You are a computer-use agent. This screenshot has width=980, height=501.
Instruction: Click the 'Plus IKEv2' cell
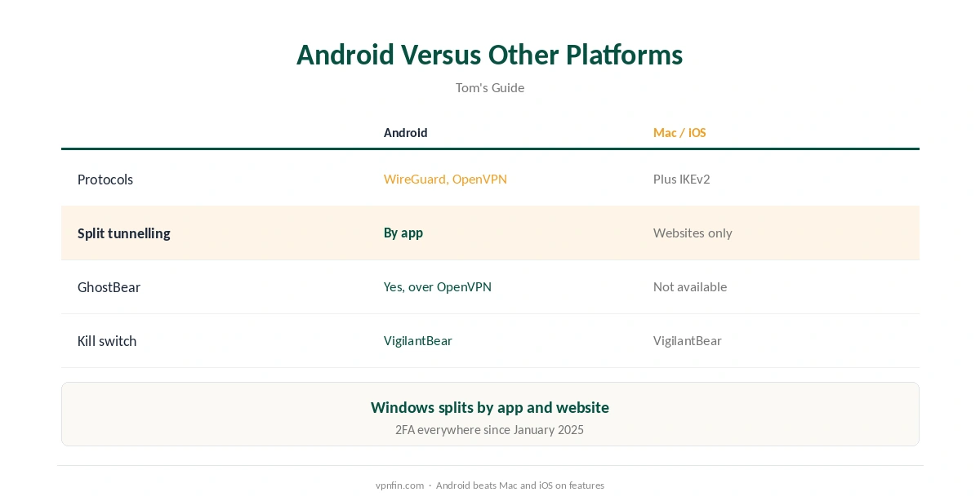click(682, 180)
